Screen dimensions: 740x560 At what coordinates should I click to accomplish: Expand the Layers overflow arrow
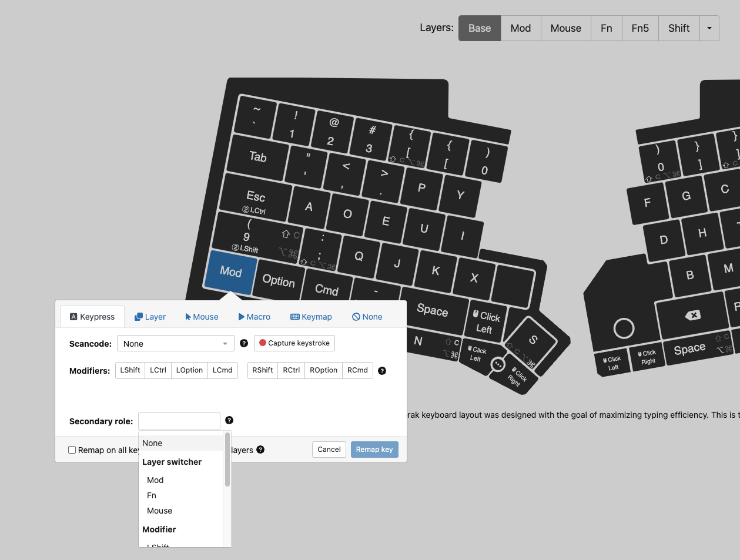point(709,28)
